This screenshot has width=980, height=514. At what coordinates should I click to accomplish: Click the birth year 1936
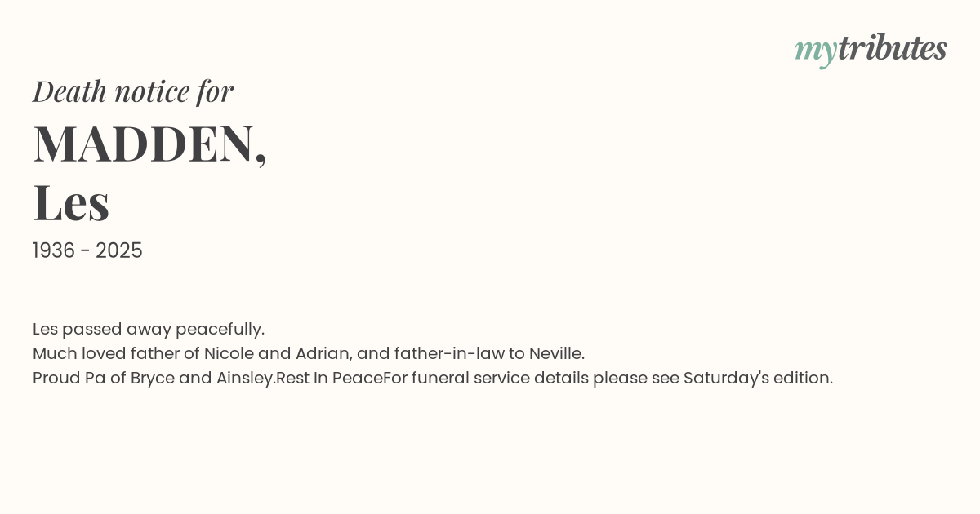coord(54,250)
